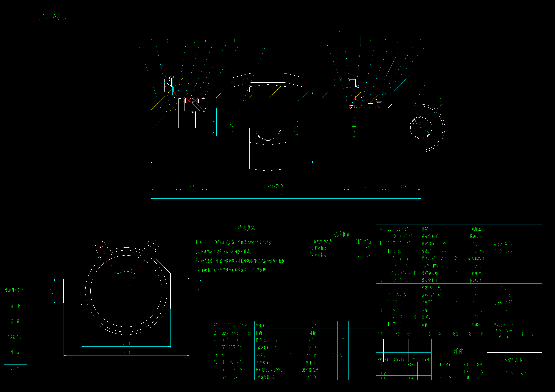The width and height of the screenshot is (555, 392).
Task: Select balloon number 22 above the cylinder
Action: click(x=434, y=41)
